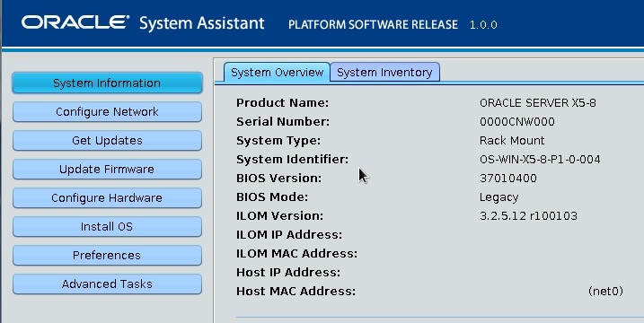Open Configure Hardware
The width and height of the screenshot is (644, 323).
(x=107, y=197)
